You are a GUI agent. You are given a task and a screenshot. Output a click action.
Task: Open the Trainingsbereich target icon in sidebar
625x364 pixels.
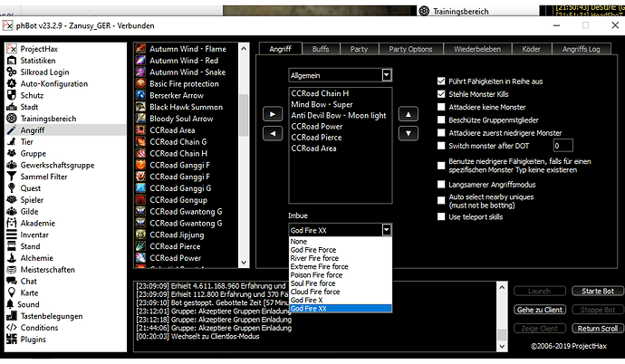12,119
